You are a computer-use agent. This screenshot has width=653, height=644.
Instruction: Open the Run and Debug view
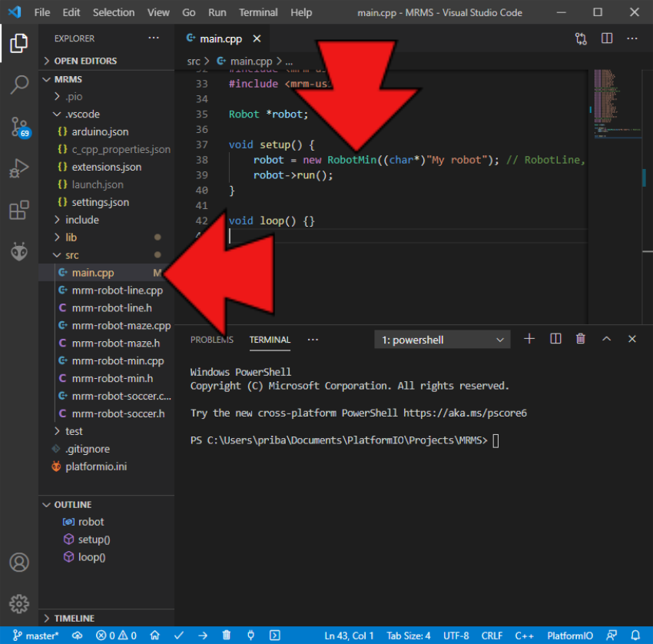[19, 168]
